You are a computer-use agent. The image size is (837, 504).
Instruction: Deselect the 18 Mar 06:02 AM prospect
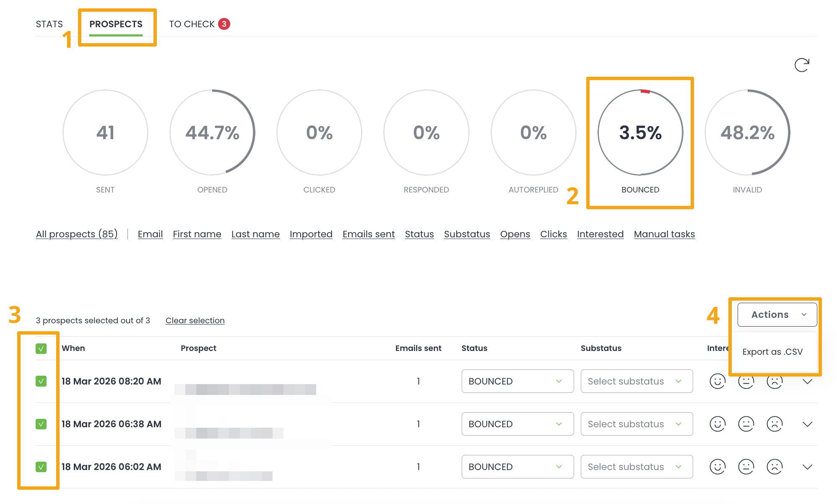[41, 467]
